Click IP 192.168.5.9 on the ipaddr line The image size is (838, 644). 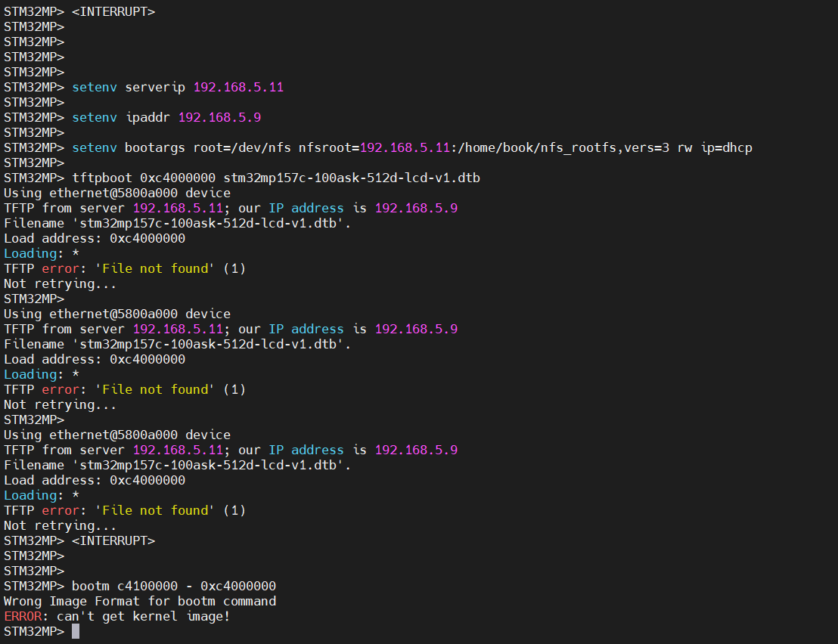point(219,117)
